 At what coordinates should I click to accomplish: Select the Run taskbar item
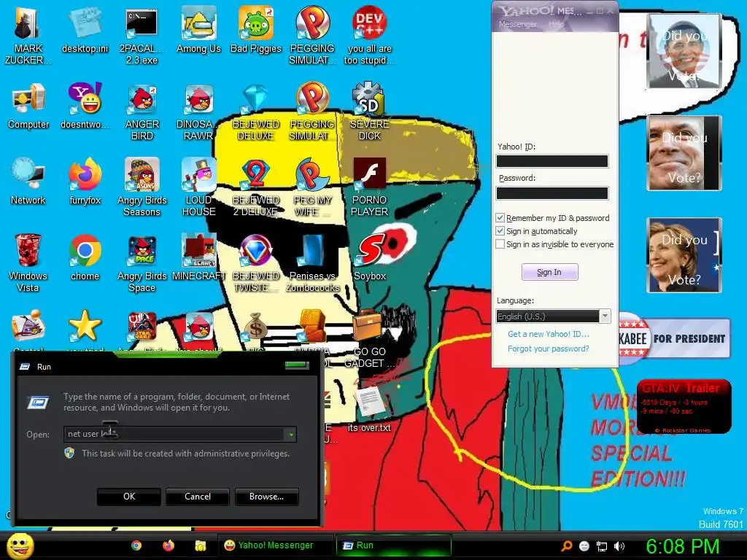[394, 545]
